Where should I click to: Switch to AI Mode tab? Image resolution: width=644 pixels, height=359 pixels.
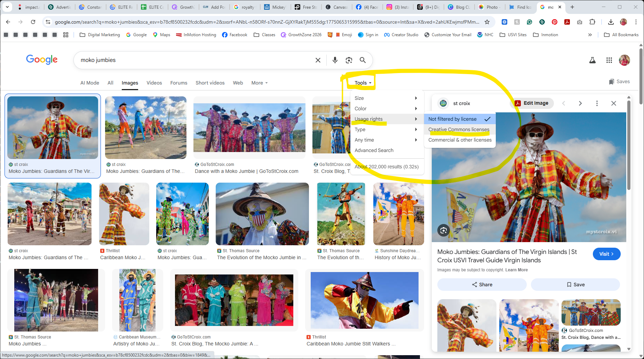click(x=90, y=83)
